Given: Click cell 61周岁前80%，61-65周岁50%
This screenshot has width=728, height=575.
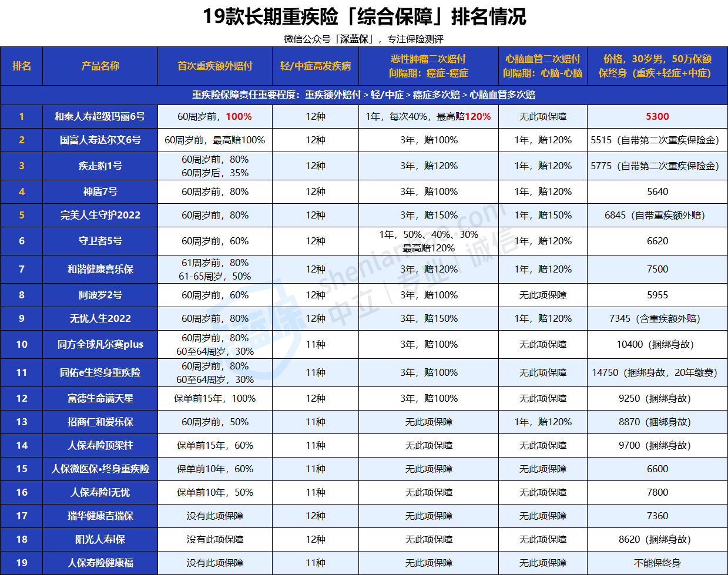Looking at the screenshot, I should coord(215,269).
